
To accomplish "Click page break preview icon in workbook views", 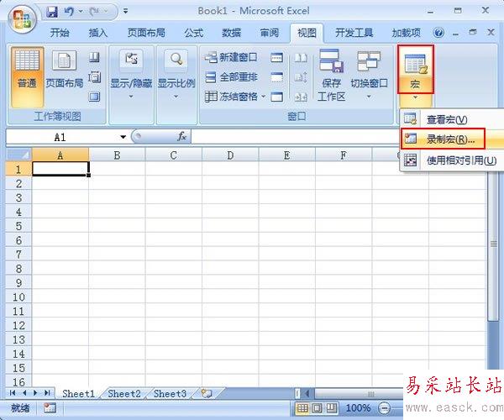I will [x=94, y=57].
